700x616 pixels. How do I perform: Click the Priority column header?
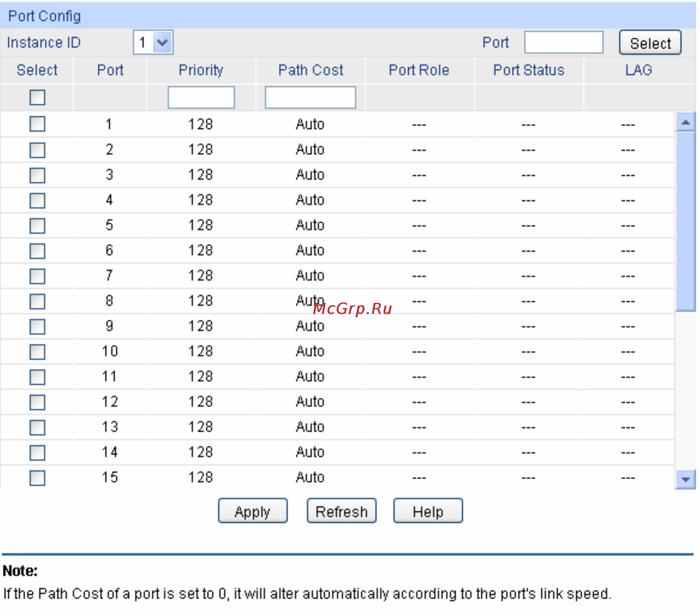coord(201,70)
